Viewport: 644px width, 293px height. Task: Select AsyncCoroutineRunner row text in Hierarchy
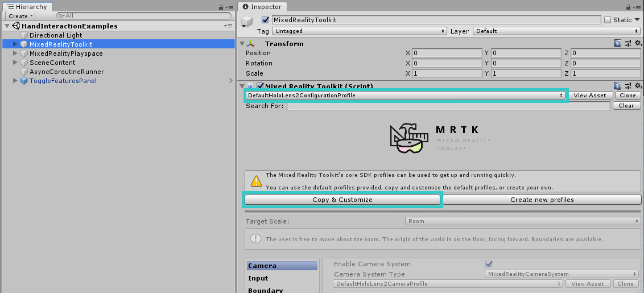tap(67, 72)
